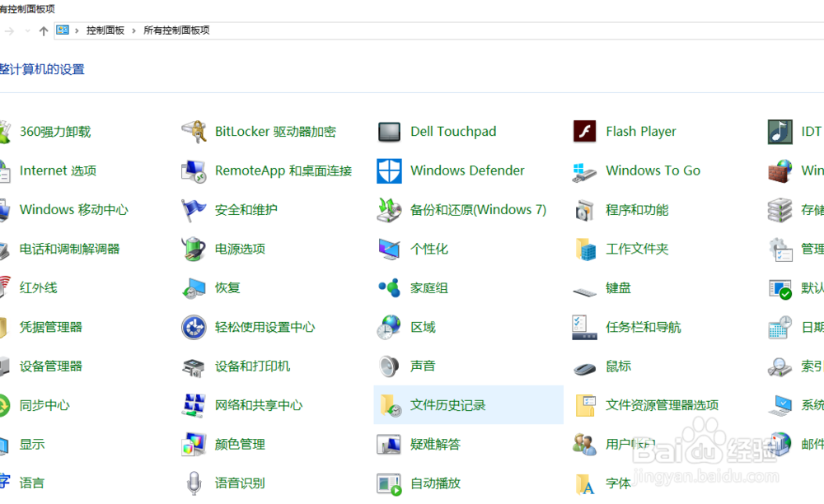The height and width of the screenshot is (504, 824).
Task: Click the 个性化 monitor icon
Action: (389, 249)
